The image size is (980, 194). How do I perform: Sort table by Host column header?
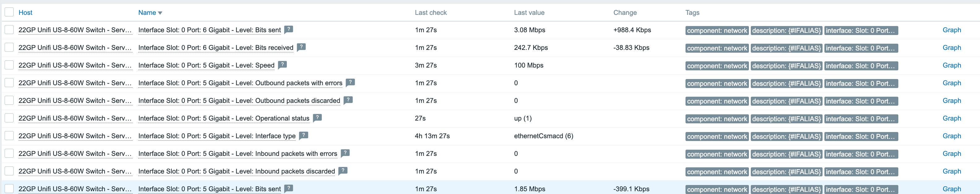tap(25, 13)
